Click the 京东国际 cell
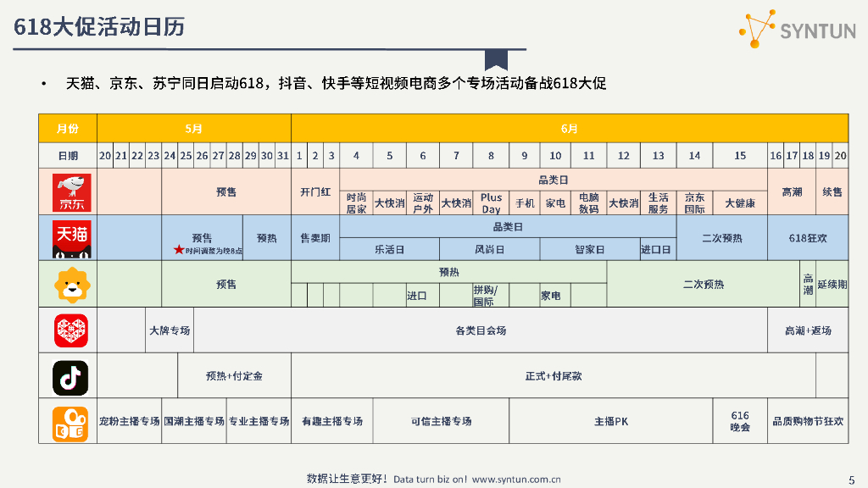 coord(694,203)
